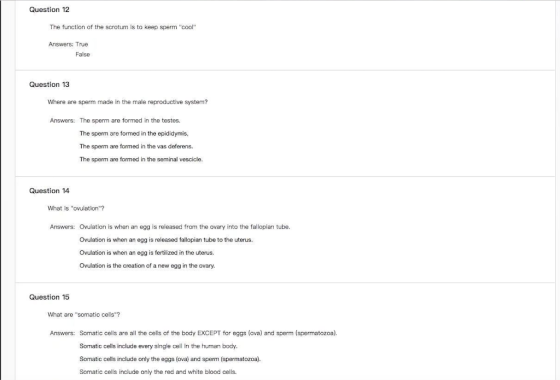Select the True answer for Question 12
This screenshot has height=380, width=560.
[82, 44]
